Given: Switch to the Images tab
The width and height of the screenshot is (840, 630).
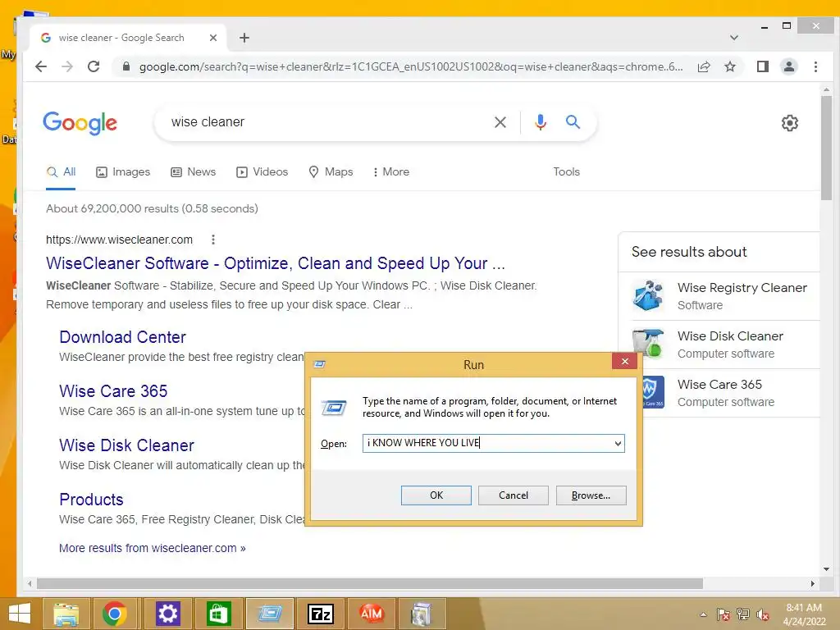Looking at the screenshot, I should pyautogui.click(x=123, y=172).
